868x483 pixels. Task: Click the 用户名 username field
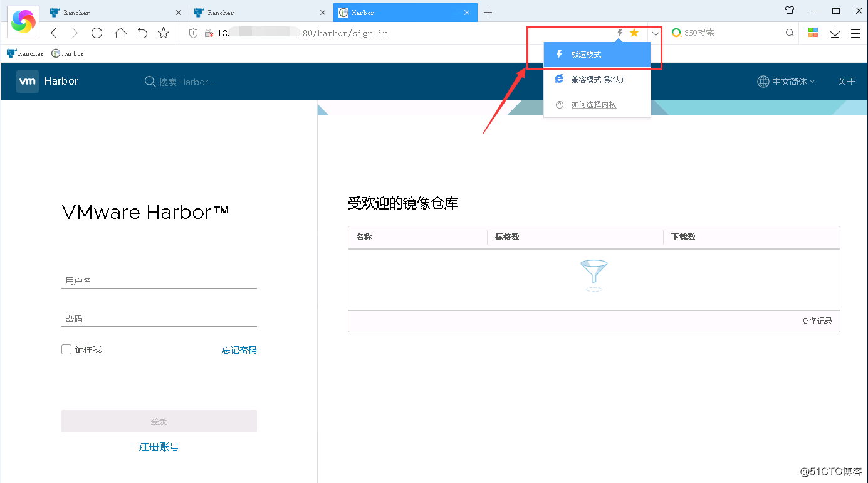pos(159,281)
